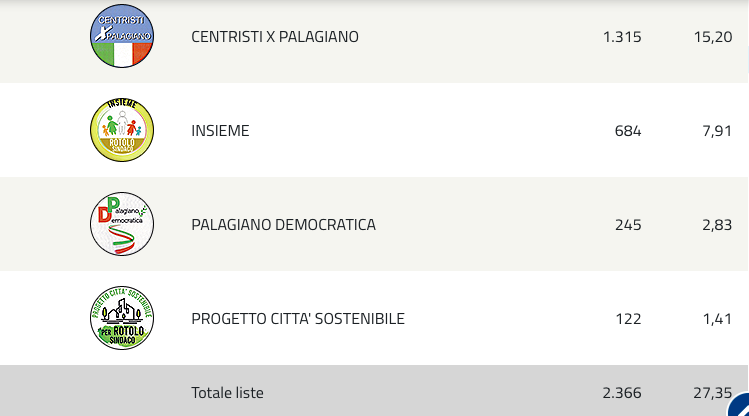Click the Progetto Città Sostenibile logo

(122, 318)
